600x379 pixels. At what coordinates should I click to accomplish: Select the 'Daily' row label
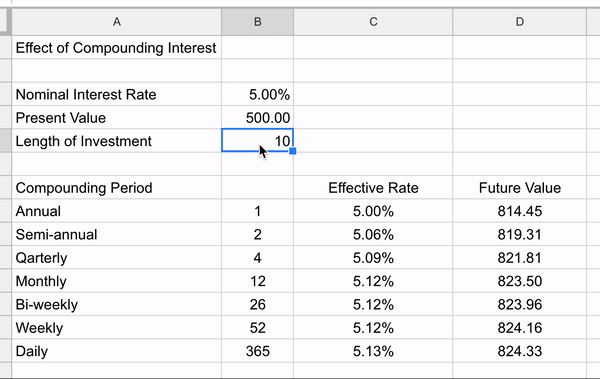click(116, 351)
